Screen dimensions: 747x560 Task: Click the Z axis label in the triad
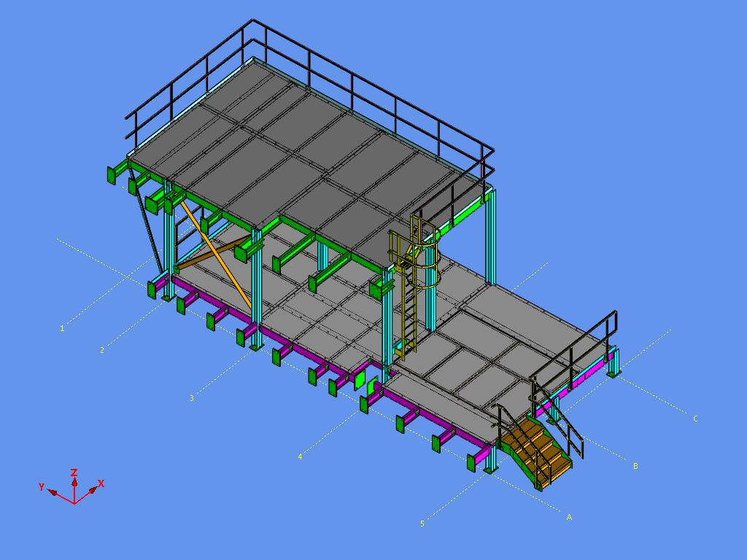pos(74,473)
